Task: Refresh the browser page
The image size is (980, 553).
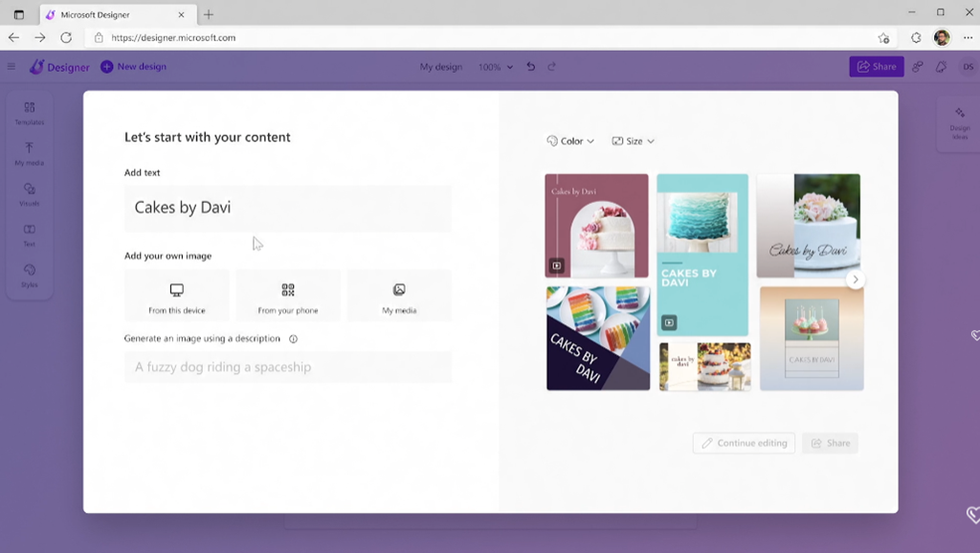Action: 66,37
